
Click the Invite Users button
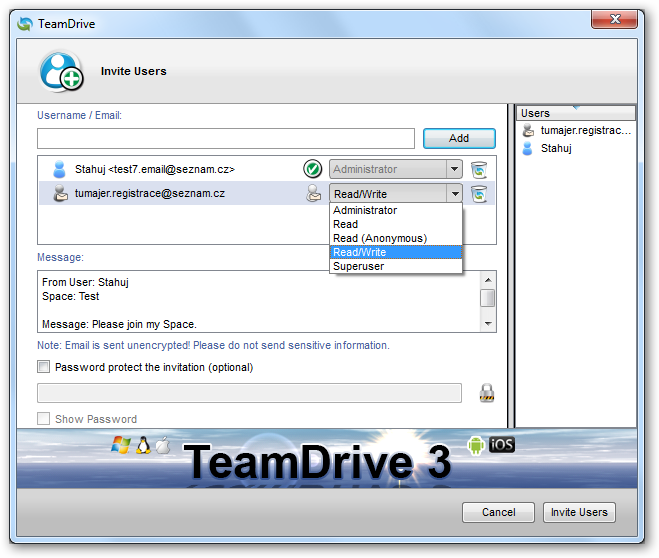click(579, 512)
